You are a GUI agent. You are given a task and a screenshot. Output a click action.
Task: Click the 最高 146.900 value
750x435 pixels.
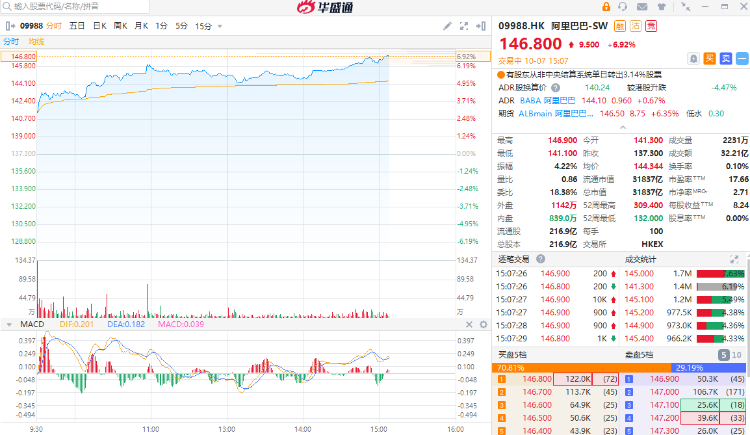pos(562,140)
